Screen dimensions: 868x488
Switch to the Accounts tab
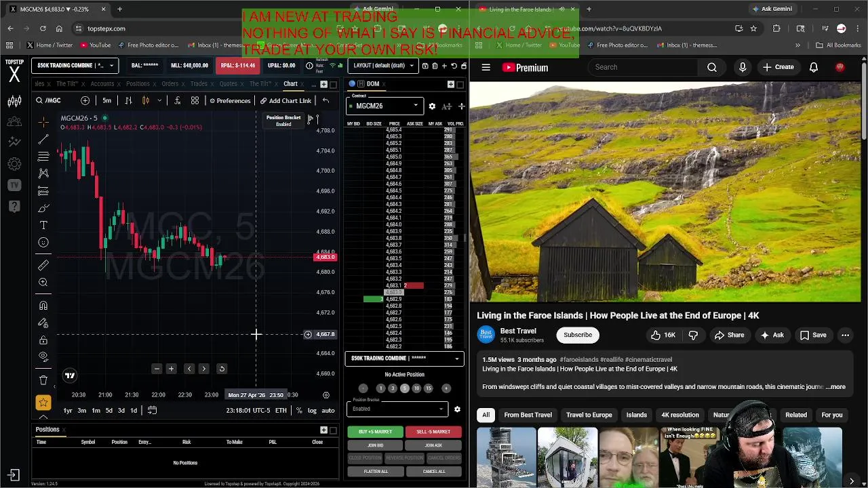[102, 84]
